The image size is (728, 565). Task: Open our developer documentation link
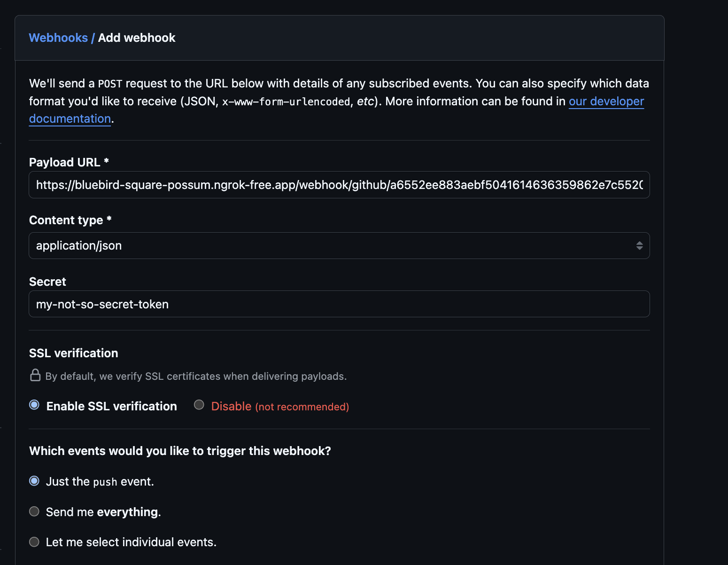pos(606,101)
